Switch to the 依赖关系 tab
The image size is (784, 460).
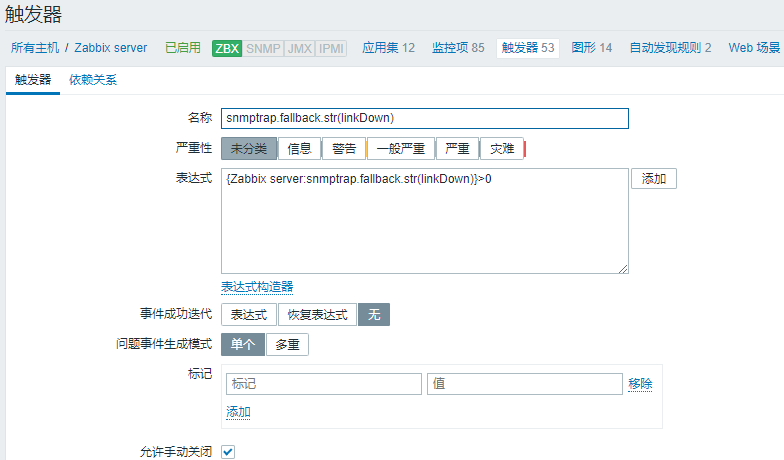[93, 80]
